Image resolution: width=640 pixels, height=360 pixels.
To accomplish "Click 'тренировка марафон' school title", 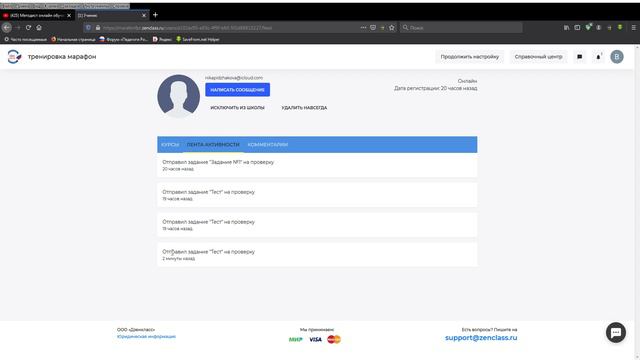I will tap(62, 57).
